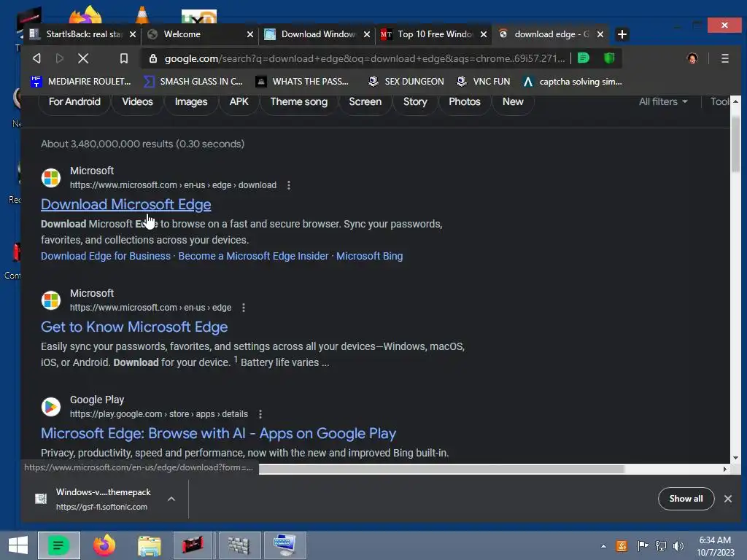Screen dimensions: 747x560
Task: Select the New filter chip
Action: click(513, 102)
